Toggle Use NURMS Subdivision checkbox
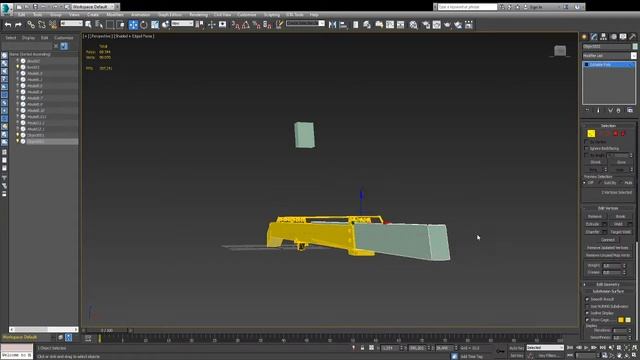Viewport: 640px width, 360px height. point(587,306)
